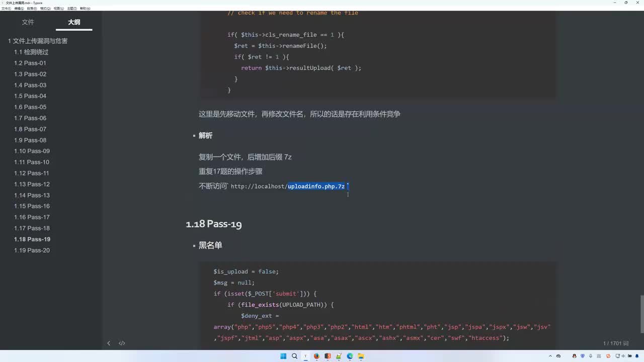Open Windows taskbar search

(x=294, y=356)
